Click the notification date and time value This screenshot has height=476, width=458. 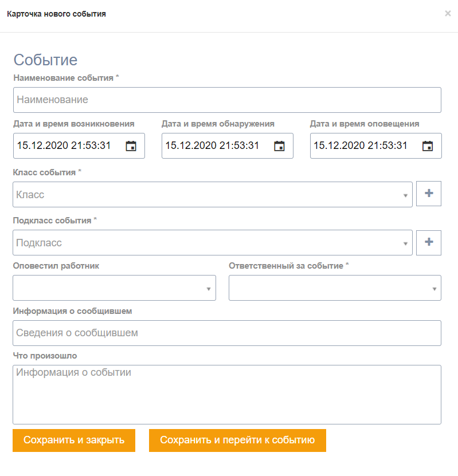pyautogui.click(x=361, y=145)
